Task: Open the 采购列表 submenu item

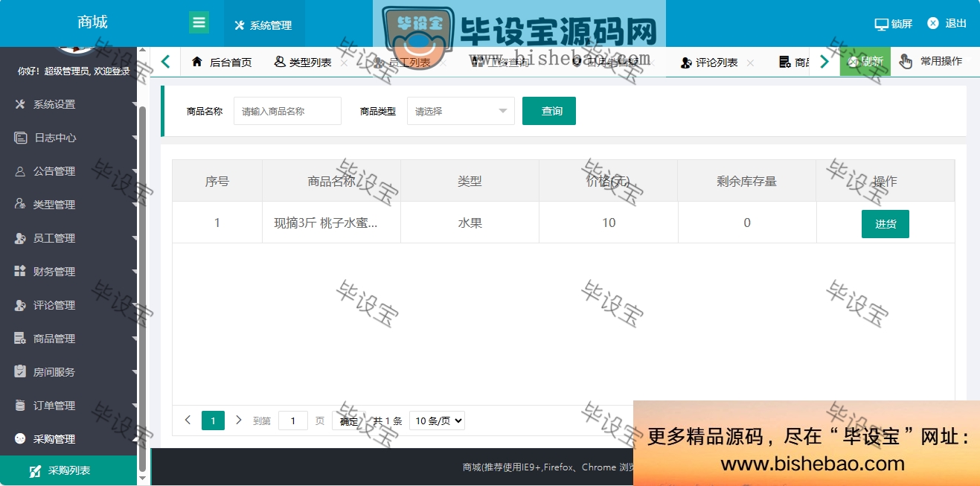Action: [68, 471]
